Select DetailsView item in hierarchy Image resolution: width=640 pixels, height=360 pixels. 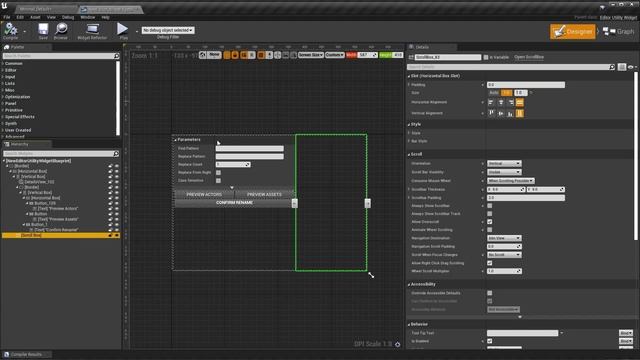pyautogui.click(x=39, y=182)
